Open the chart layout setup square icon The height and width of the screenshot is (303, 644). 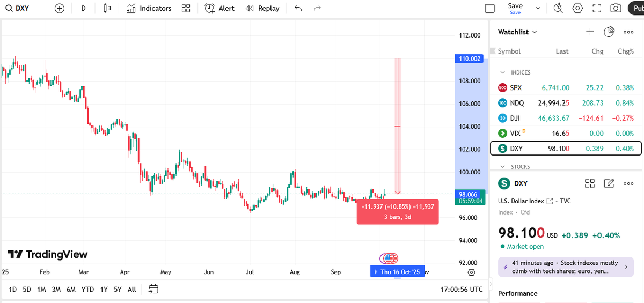pos(489,8)
